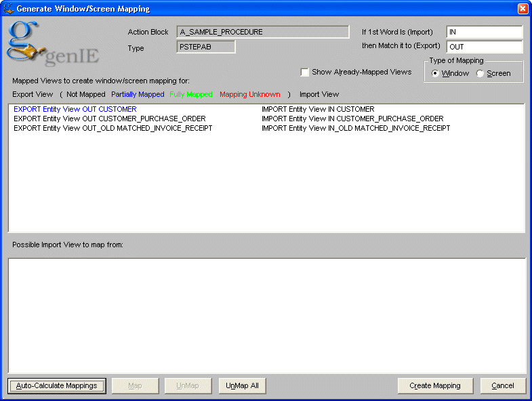Click the Create Mapping button

[434, 385]
